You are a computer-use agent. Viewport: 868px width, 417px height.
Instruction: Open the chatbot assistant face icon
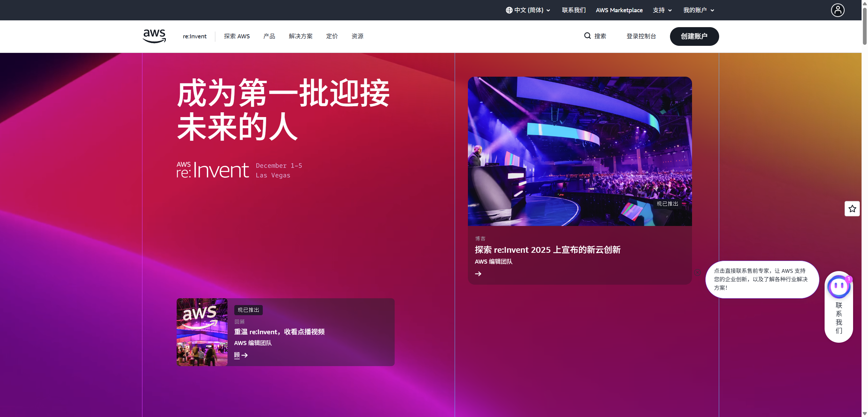coord(839,286)
